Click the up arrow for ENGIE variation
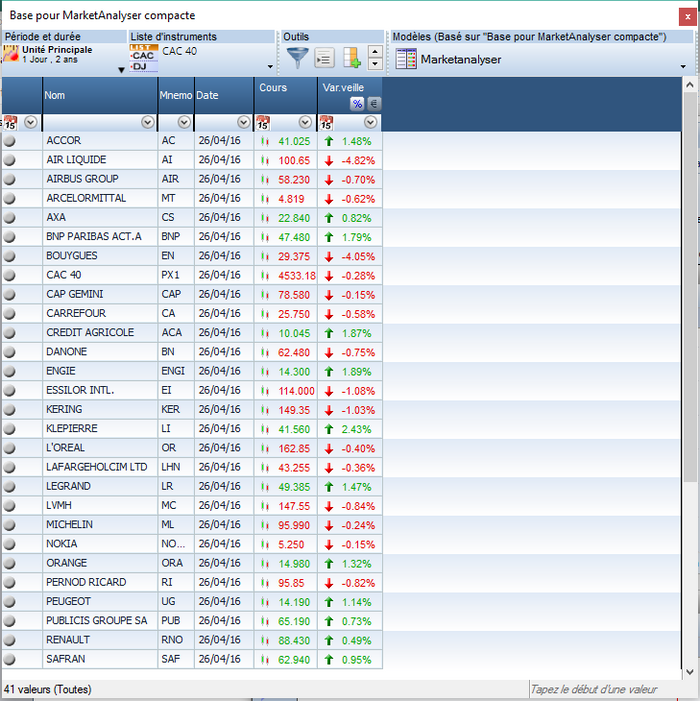 pos(329,372)
